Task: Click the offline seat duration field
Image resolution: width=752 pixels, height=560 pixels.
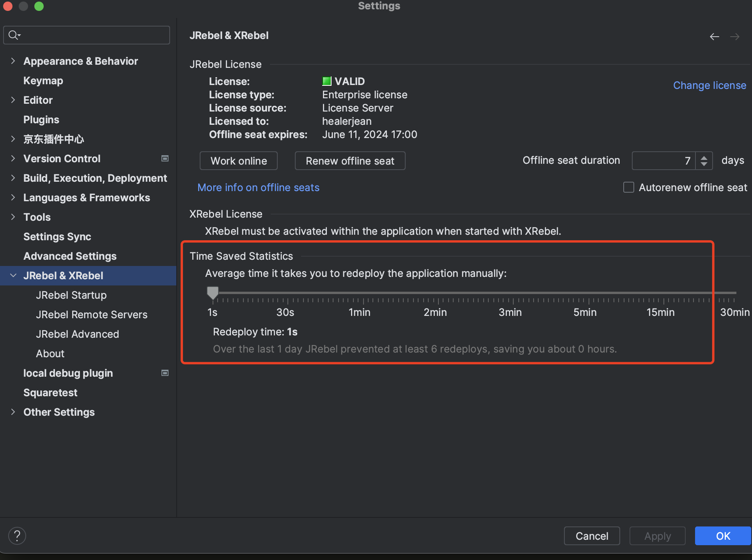Action: click(663, 161)
